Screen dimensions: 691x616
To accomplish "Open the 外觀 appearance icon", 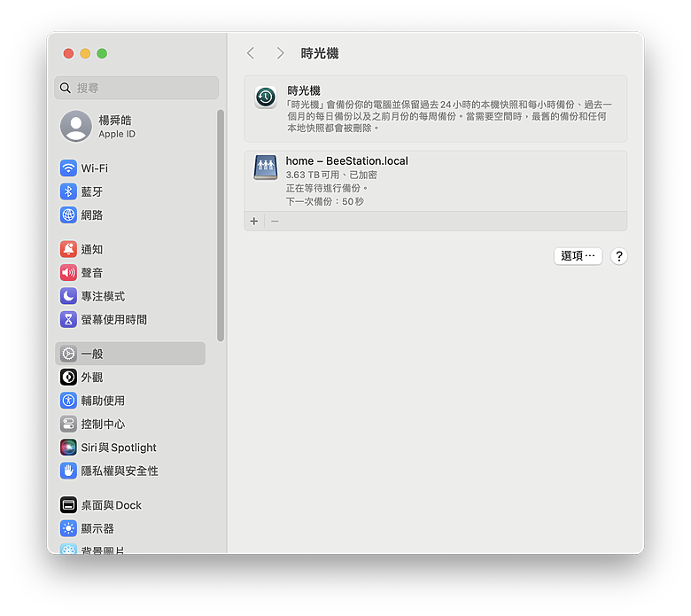I will 68,377.
